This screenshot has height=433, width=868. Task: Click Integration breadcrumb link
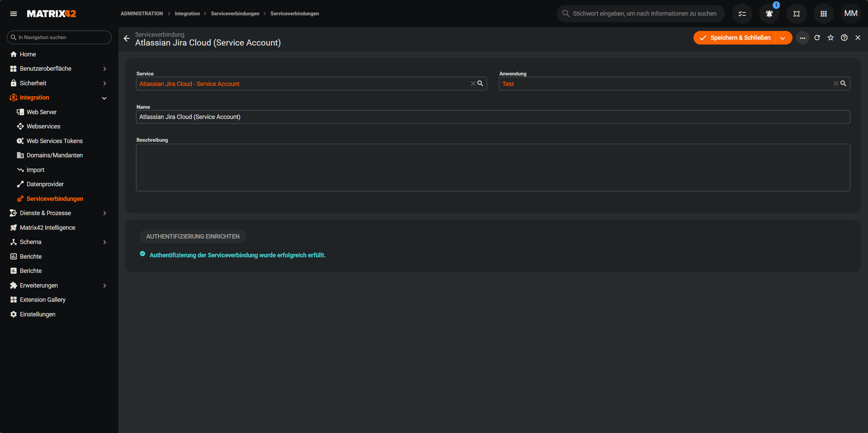[x=187, y=14]
